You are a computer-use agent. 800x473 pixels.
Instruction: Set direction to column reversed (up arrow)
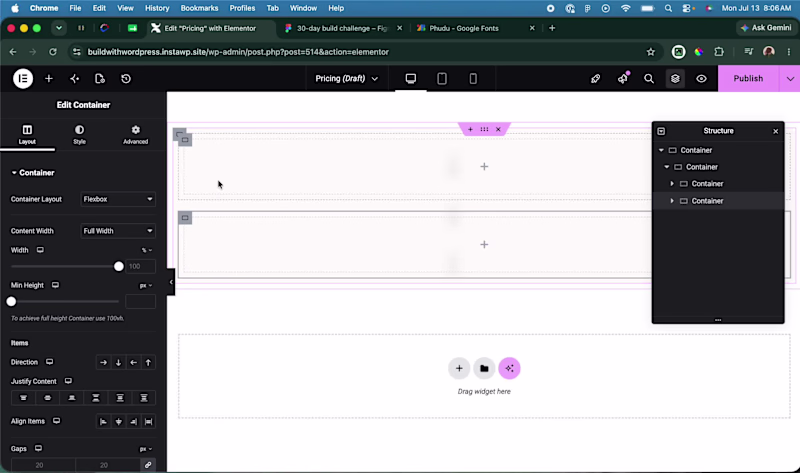[x=148, y=362]
